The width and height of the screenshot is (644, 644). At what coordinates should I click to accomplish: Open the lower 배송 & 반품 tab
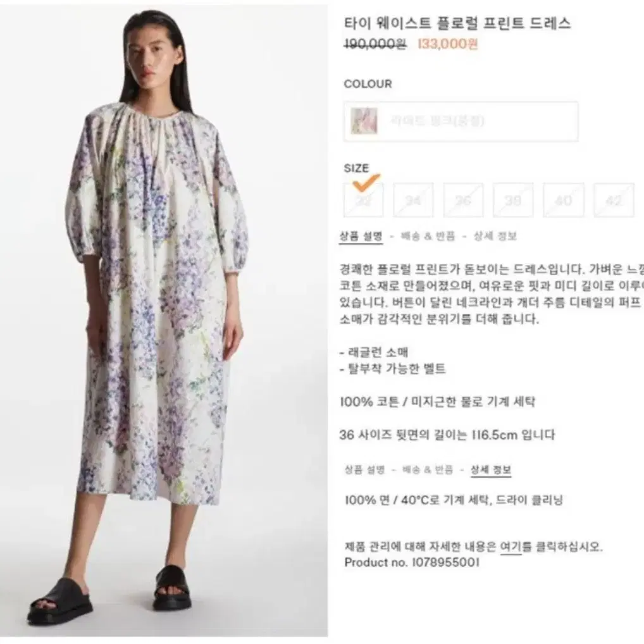[x=428, y=469]
